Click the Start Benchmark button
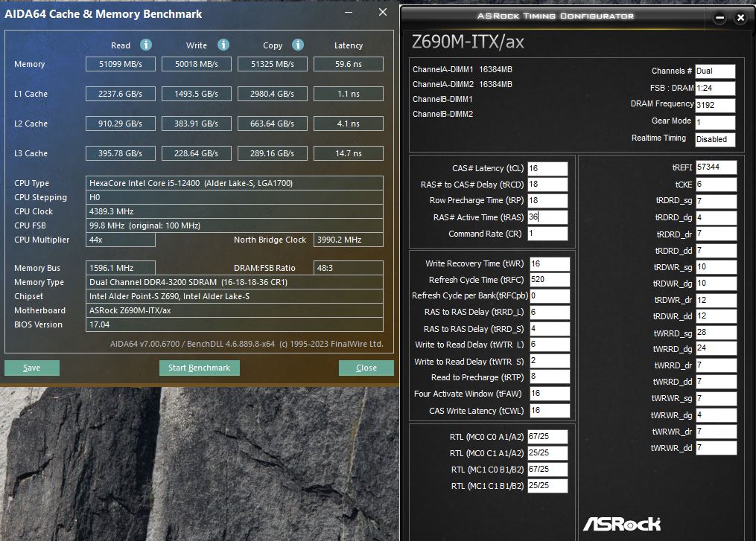This screenshot has height=541, width=756. point(199,368)
